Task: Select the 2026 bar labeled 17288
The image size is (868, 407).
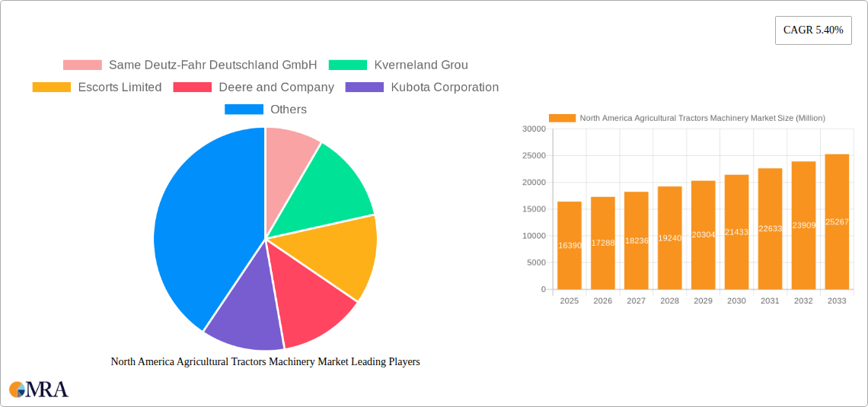Action: click(603, 243)
